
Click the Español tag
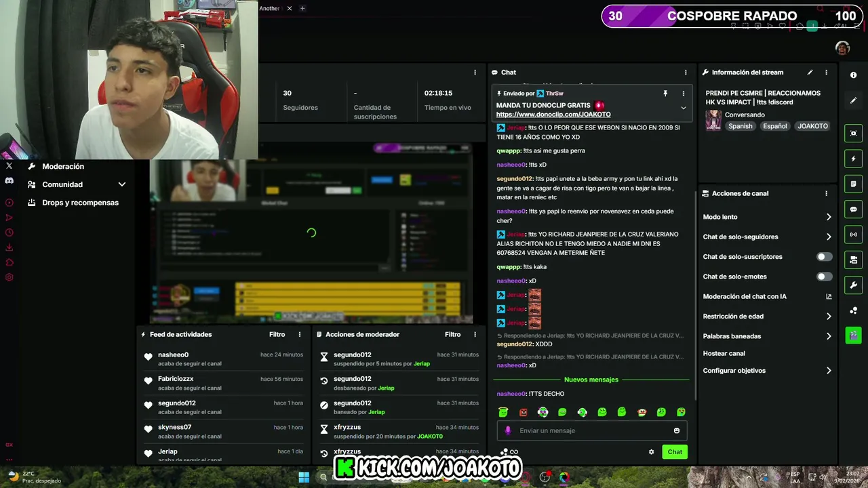(x=774, y=126)
